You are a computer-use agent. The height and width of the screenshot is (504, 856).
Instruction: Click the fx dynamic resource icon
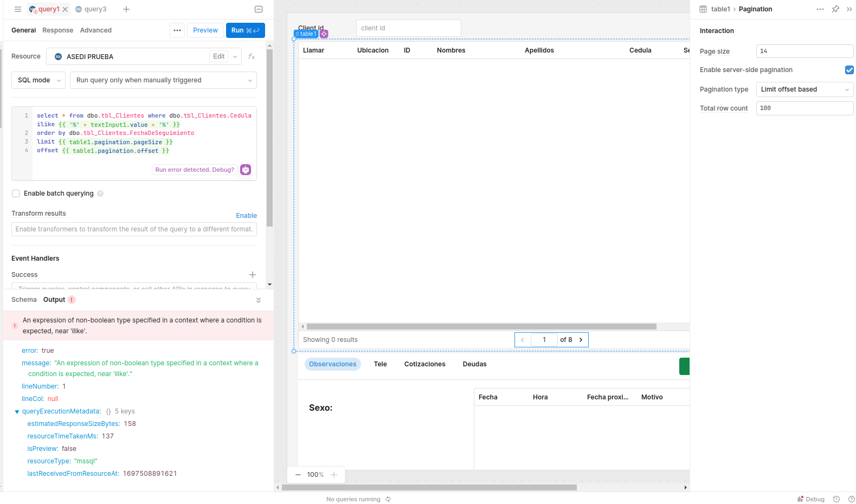pyautogui.click(x=252, y=56)
